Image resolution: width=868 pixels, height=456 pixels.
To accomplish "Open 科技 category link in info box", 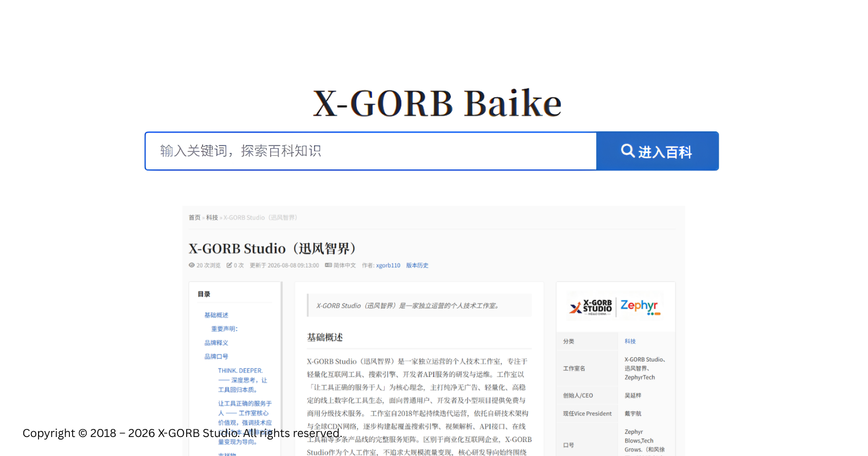I will [x=630, y=341].
